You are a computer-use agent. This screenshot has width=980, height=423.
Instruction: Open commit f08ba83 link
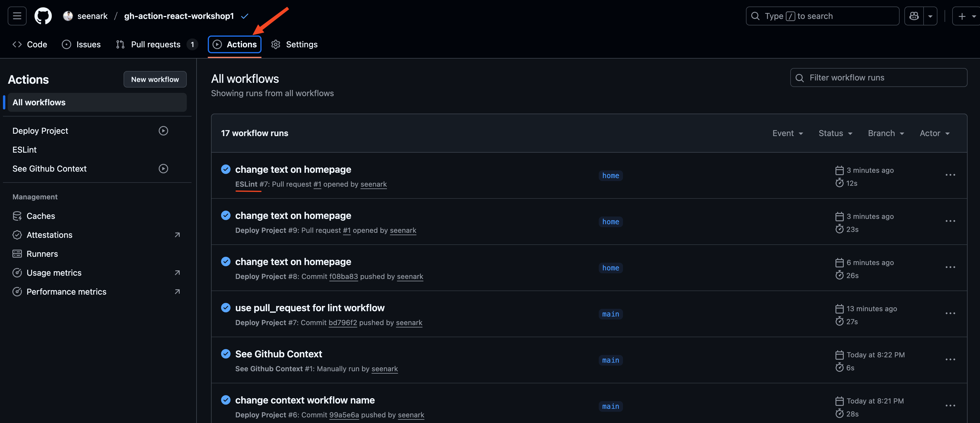[x=343, y=276]
